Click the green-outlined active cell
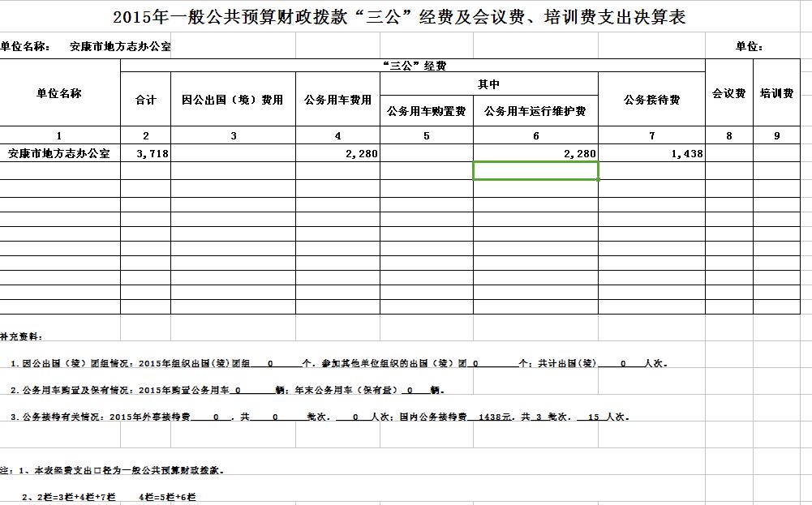Screen dimensions: 812x505 click(x=535, y=171)
